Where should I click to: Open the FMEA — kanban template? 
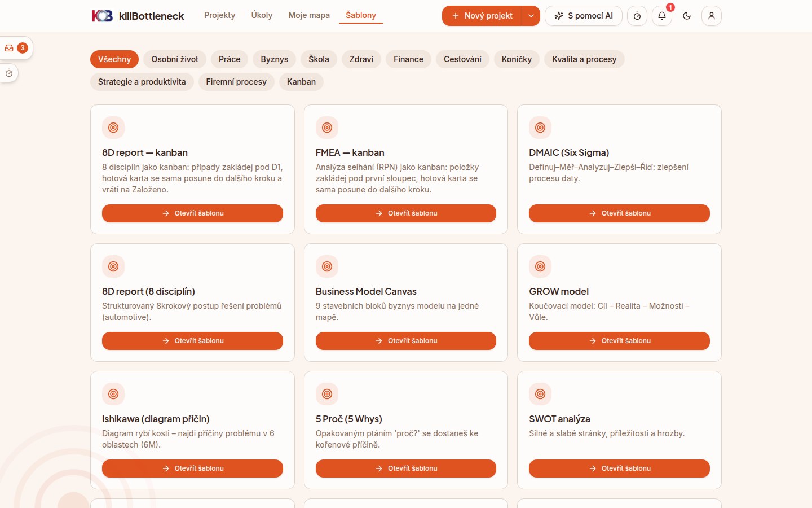click(406, 213)
